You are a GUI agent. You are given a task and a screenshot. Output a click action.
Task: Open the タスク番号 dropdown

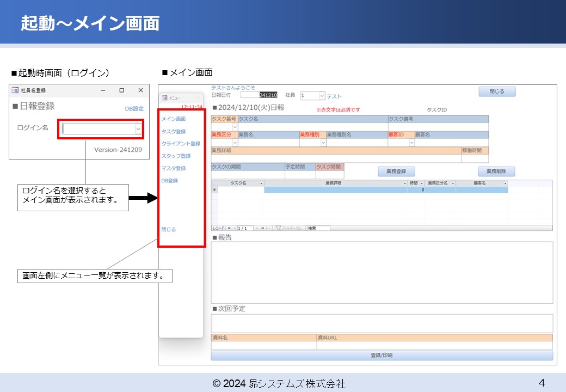click(x=235, y=127)
